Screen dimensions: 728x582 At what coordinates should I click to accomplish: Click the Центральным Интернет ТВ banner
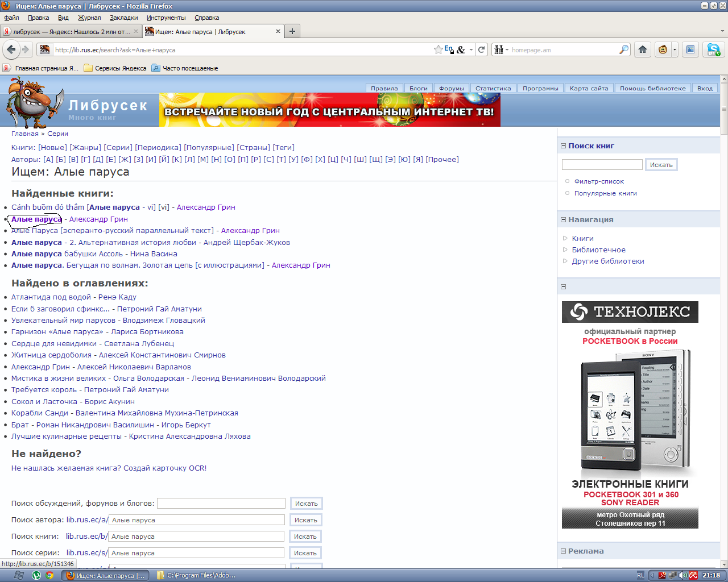point(330,110)
